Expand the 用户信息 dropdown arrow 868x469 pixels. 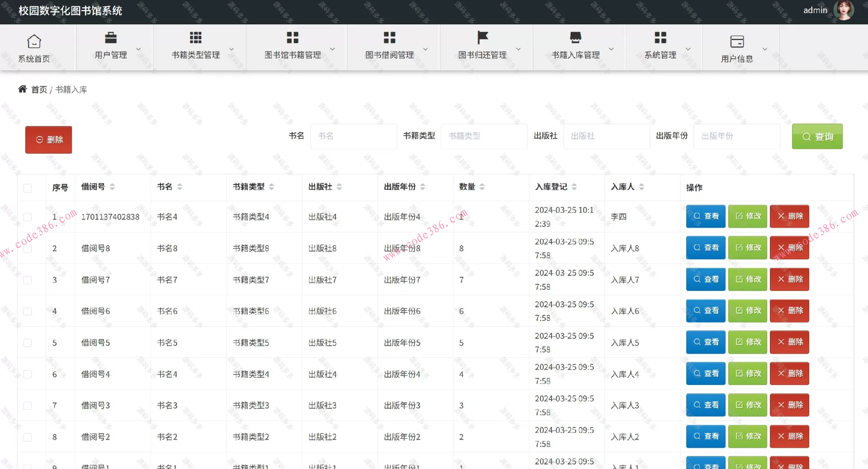(765, 49)
